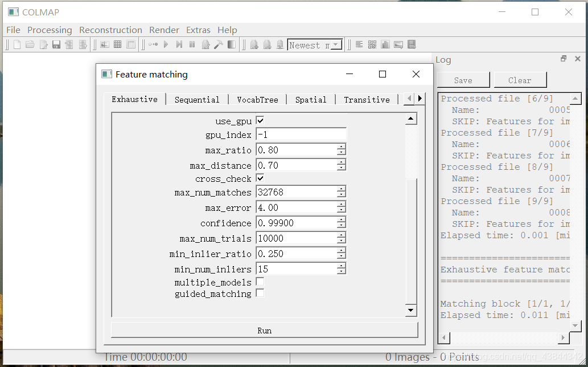Click the Show match matrix icon
Viewport: 588px width, 367px height.
[372, 44]
